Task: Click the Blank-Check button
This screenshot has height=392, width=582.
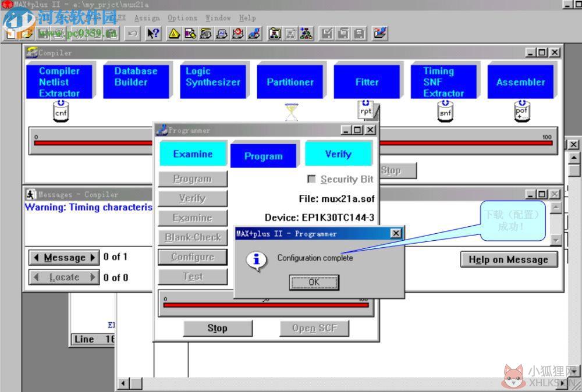Action: click(193, 237)
